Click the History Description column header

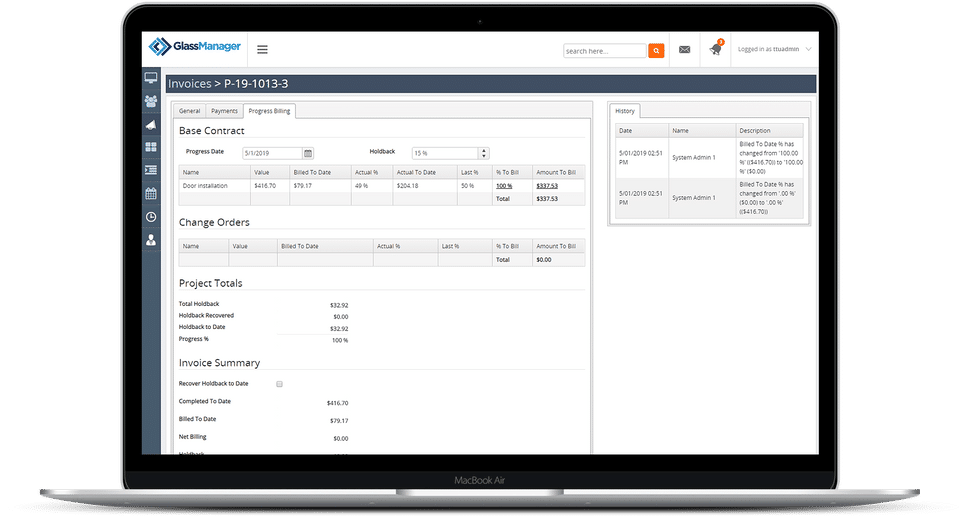point(769,130)
